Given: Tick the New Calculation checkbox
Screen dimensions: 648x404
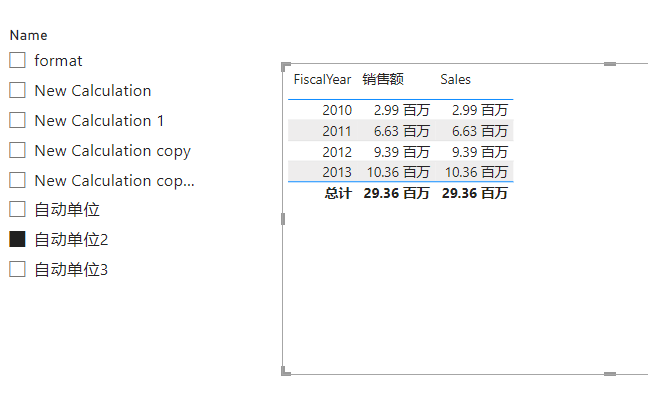Looking at the screenshot, I should [x=17, y=90].
